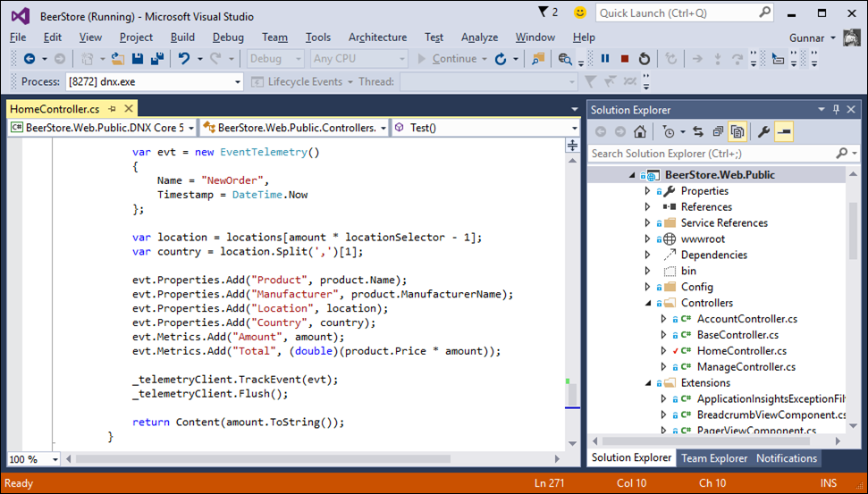Open the Architecture menu

pyautogui.click(x=377, y=37)
